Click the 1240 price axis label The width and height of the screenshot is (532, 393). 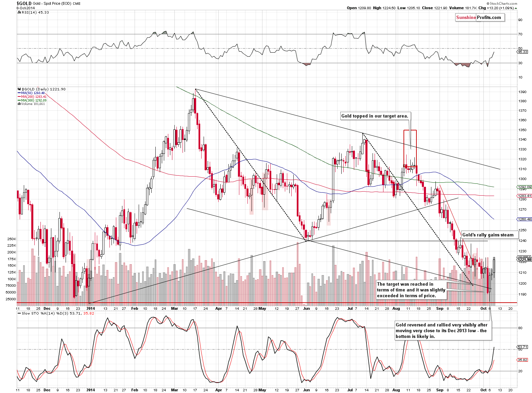(522, 240)
